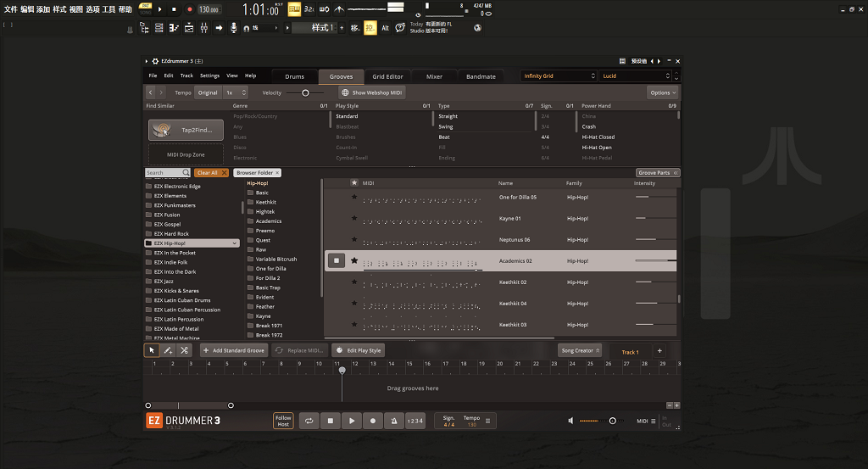Switch to the Mixer tab
868x469 pixels.
(x=434, y=76)
